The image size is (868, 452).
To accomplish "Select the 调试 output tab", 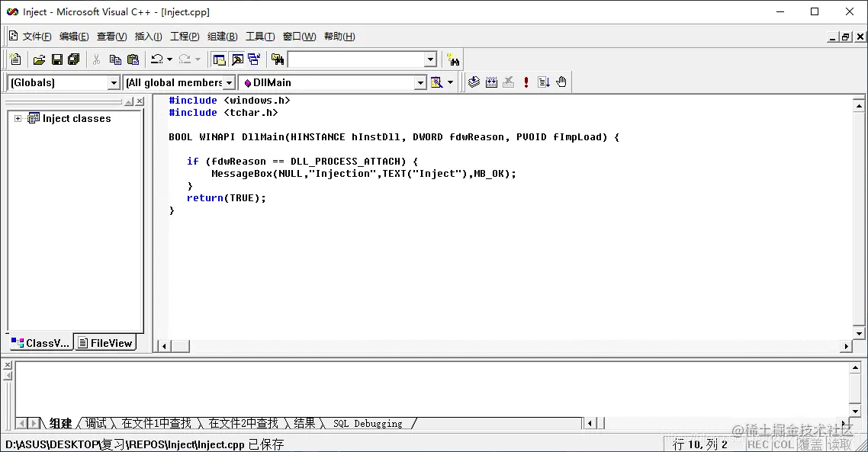I will point(95,423).
